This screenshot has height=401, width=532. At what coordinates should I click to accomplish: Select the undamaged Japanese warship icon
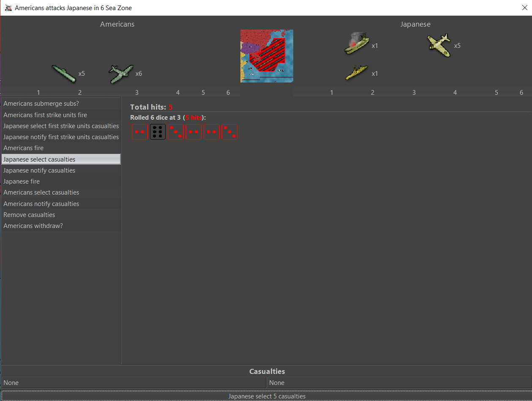(356, 73)
